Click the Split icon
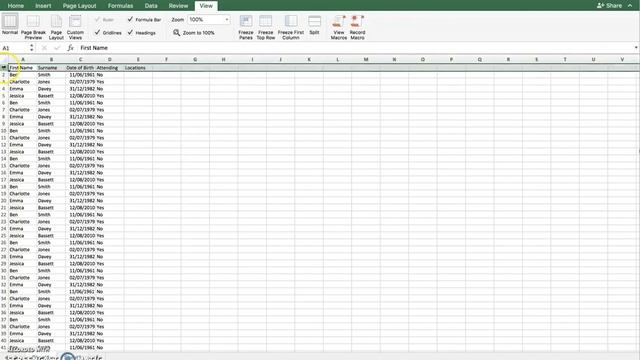Image resolution: width=640 pixels, height=360 pixels. tap(314, 21)
